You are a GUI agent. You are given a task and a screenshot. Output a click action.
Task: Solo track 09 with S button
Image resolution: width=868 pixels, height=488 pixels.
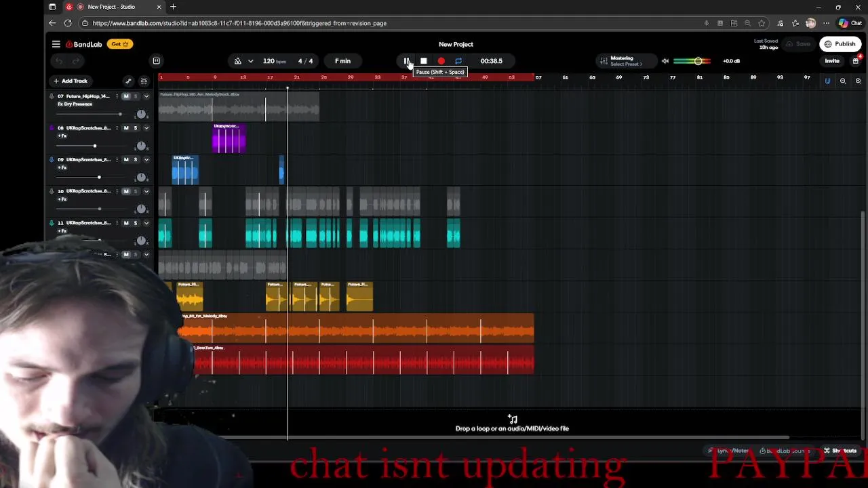[135, 159]
